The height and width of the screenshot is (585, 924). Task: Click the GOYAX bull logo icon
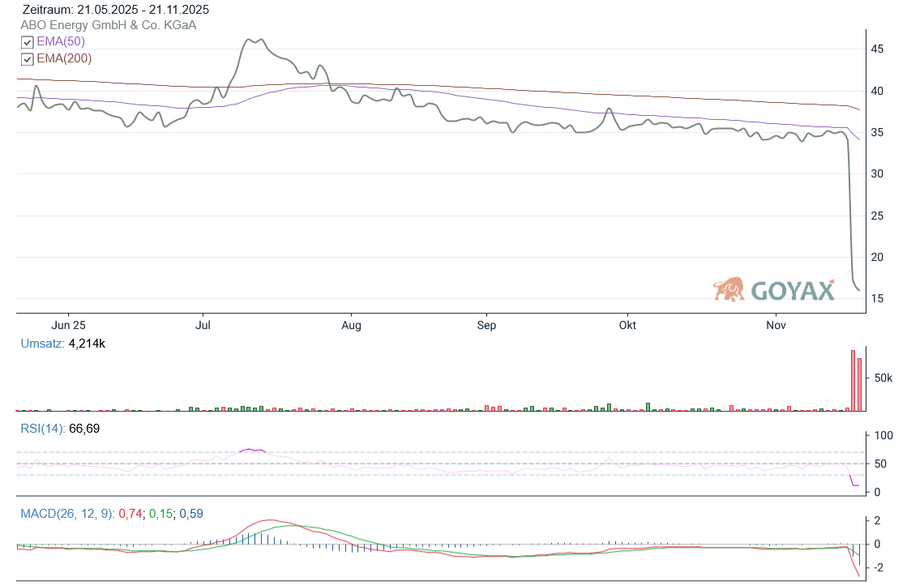(x=729, y=289)
